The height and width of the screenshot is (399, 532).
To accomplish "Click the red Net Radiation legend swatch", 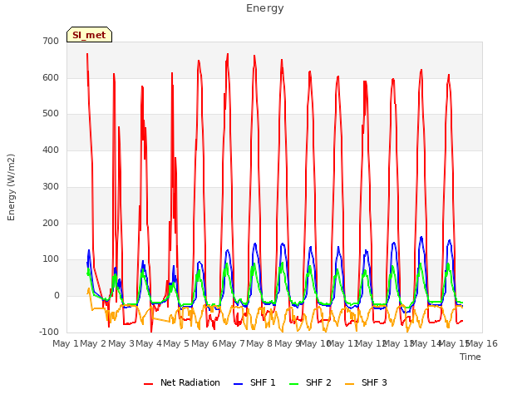I will click(x=148, y=384).
